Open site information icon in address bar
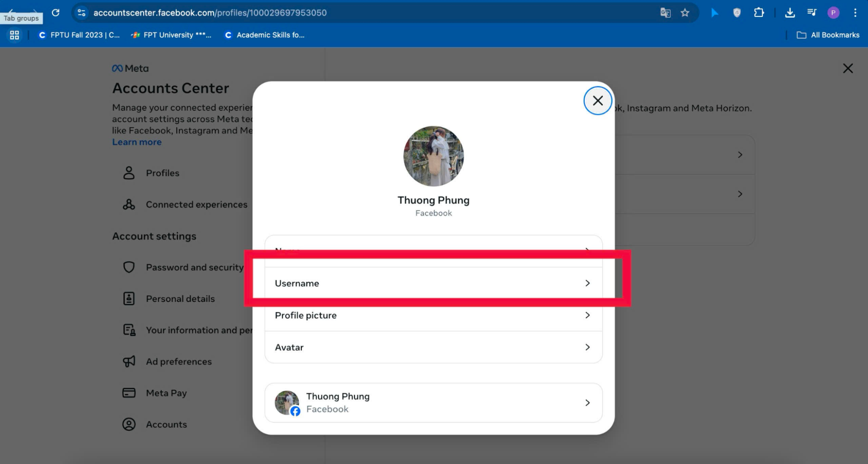Screen dimensions: 868x464 81,13
